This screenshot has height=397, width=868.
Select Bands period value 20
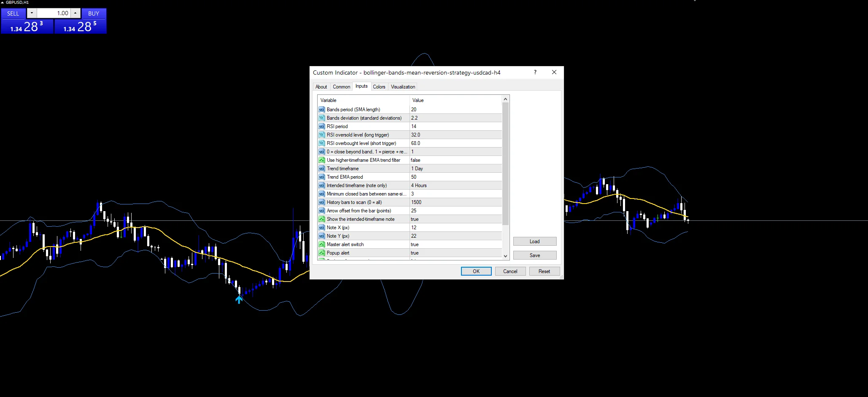pyautogui.click(x=456, y=110)
